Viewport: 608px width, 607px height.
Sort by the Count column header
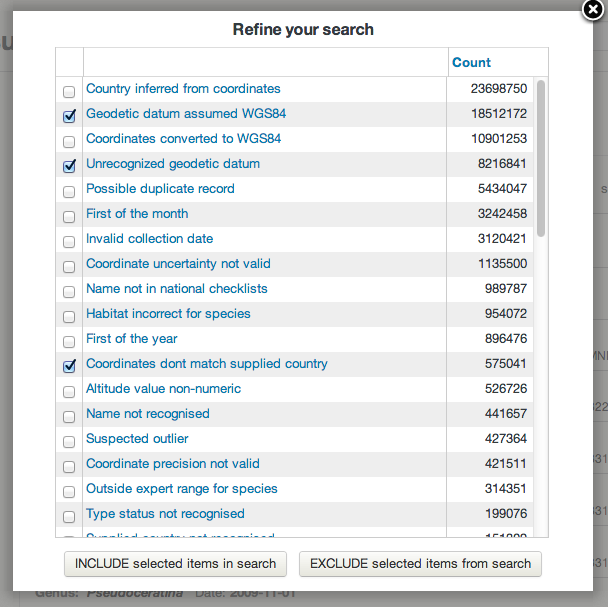click(471, 62)
